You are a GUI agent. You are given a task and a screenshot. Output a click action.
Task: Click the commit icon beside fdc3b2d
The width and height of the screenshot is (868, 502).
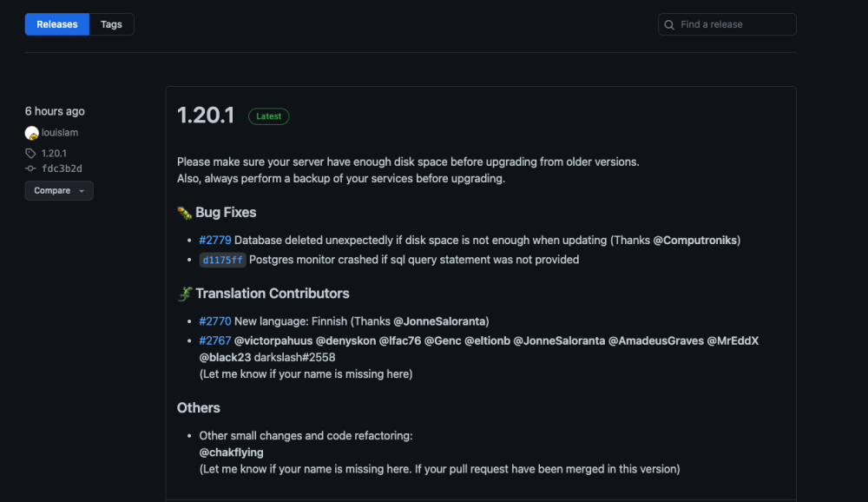[30, 168]
